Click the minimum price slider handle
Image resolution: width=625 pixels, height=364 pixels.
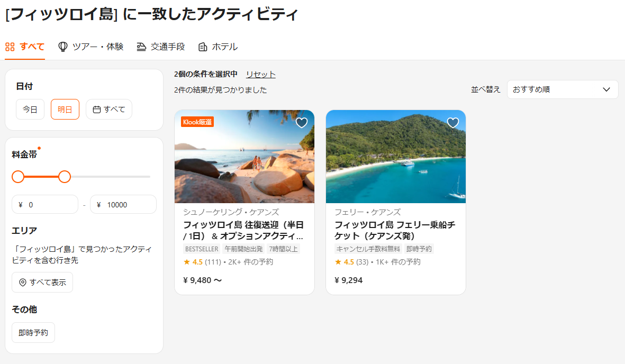(18, 177)
